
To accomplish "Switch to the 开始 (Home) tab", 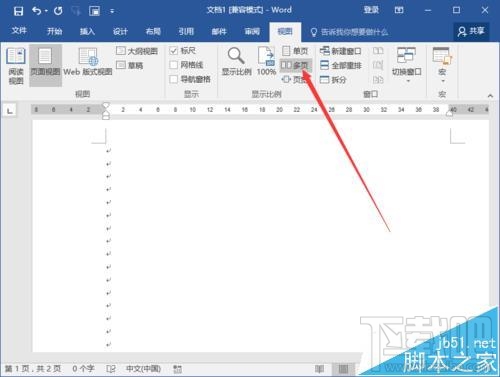I will coord(54,31).
